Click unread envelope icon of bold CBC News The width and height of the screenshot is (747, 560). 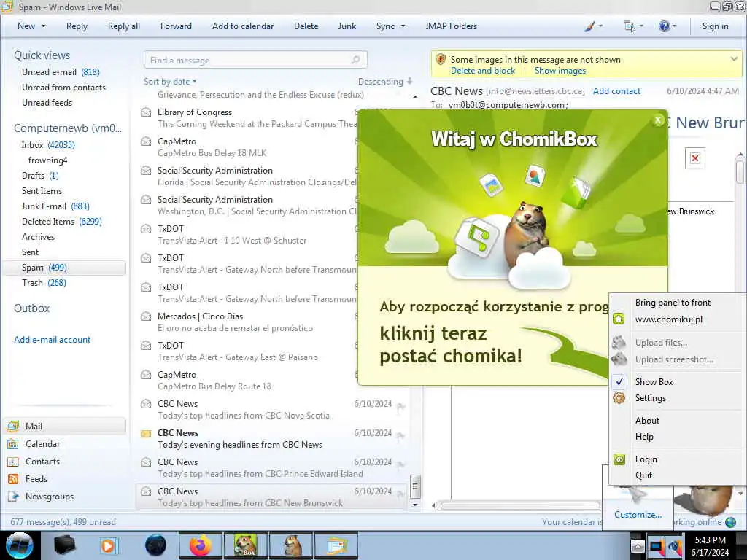[x=146, y=433]
